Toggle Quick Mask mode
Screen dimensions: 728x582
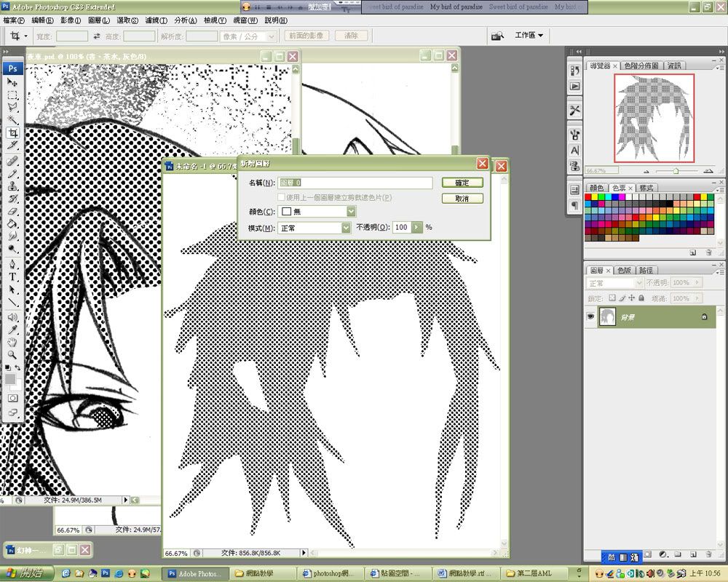[x=12, y=398]
